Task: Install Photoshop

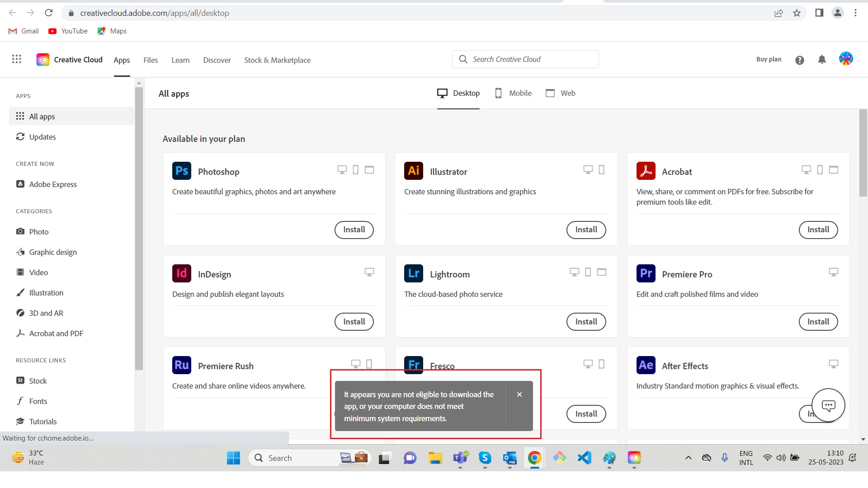Action: tap(354, 230)
